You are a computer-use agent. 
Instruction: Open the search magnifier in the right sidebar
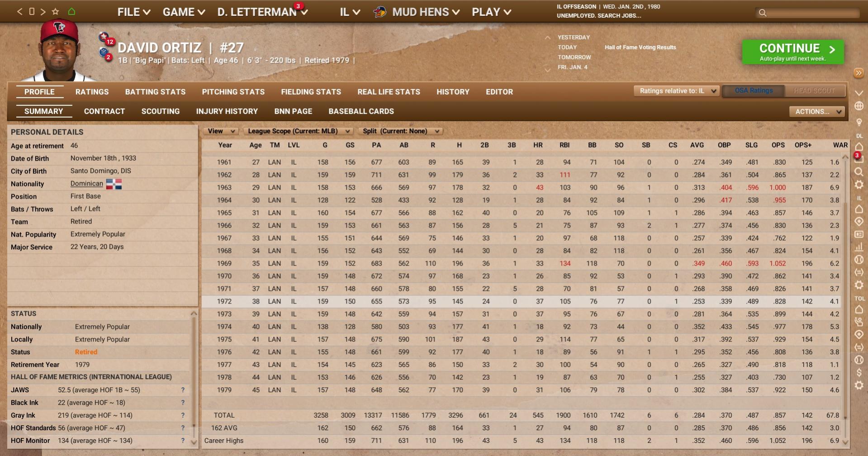click(x=859, y=172)
